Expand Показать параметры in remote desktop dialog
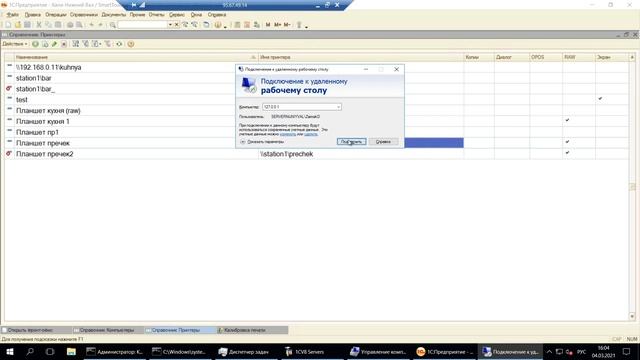The height and width of the screenshot is (360, 640). coord(262,142)
